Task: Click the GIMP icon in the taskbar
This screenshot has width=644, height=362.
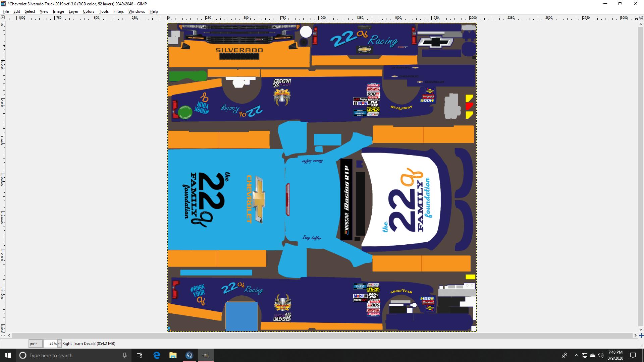Action: click(206, 355)
